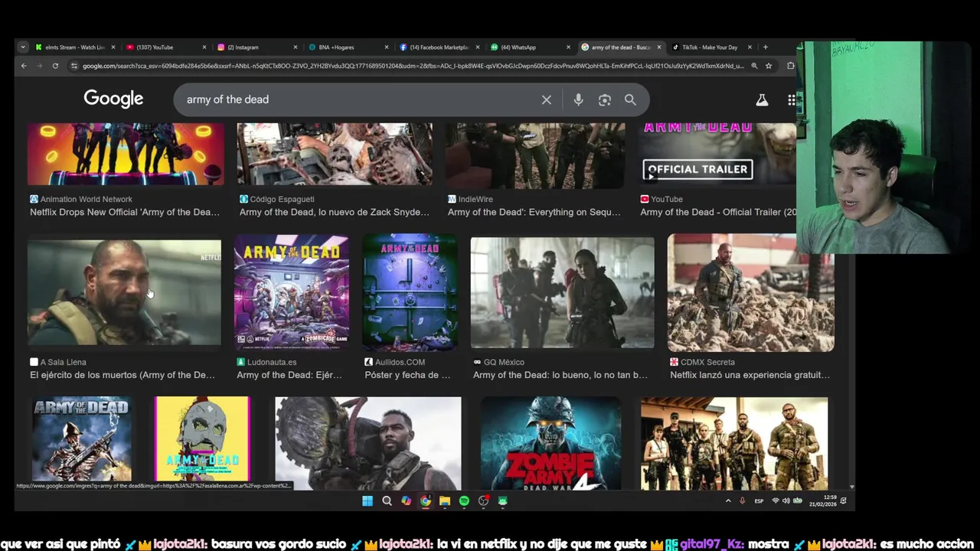980x551 pixels.
Task: Show hidden system tray icons
Action: [728, 501]
